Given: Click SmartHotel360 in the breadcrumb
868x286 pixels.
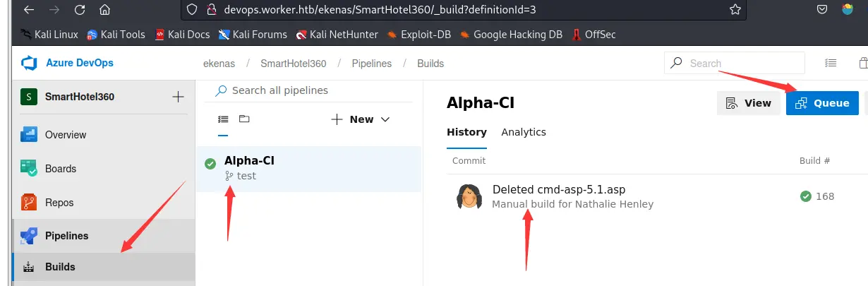Looking at the screenshot, I should pos(293,64).
